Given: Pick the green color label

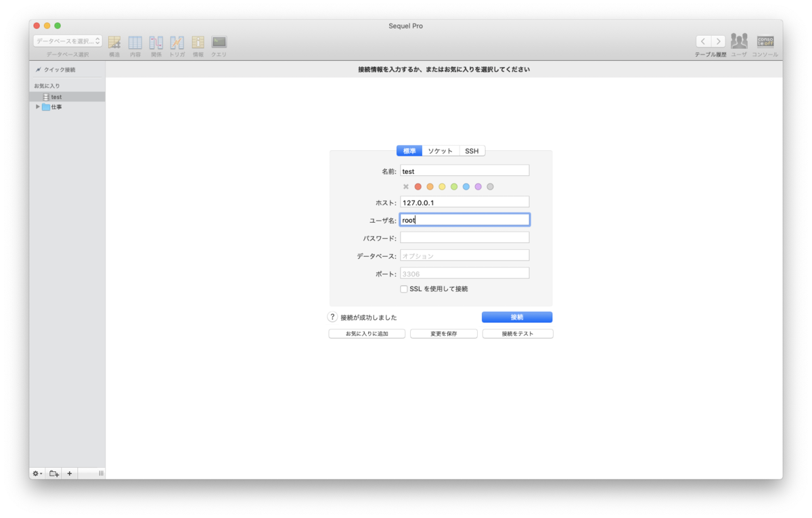Looking at the screenshot, I should coord(454,187).
